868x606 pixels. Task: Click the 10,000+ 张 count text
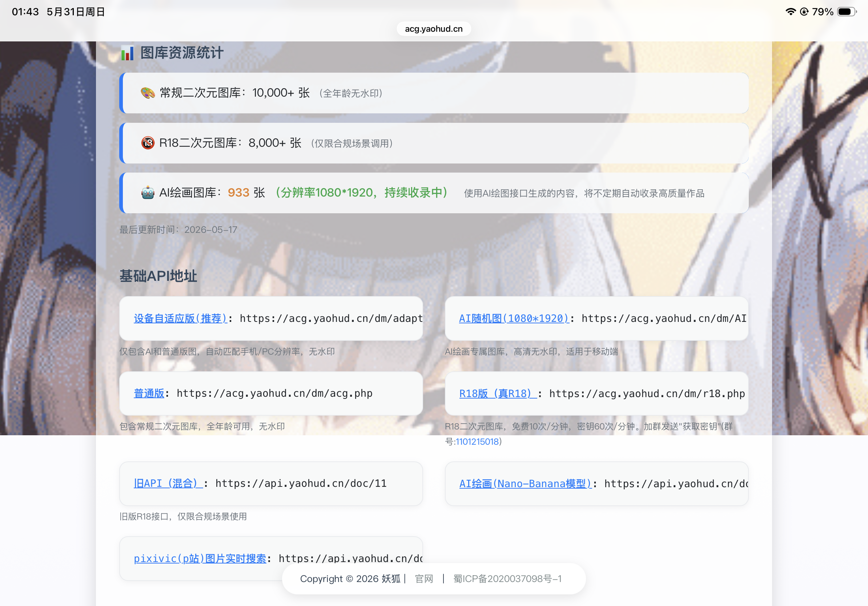tap(281, 93)
